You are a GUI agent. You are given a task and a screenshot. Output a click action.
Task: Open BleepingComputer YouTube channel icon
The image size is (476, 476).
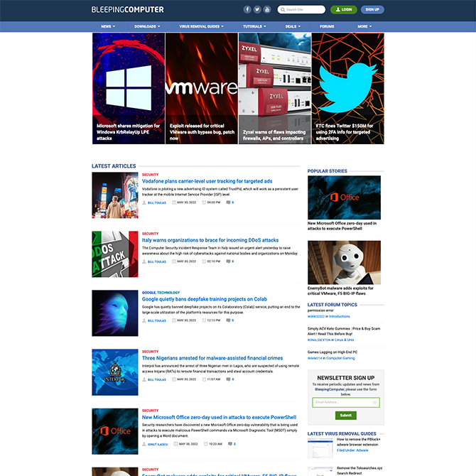tap(267, 10)
